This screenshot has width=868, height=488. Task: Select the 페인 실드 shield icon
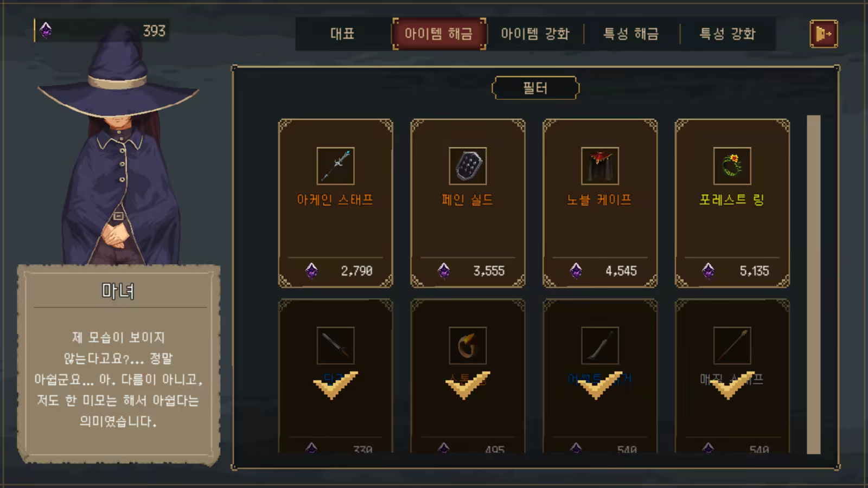468,166
